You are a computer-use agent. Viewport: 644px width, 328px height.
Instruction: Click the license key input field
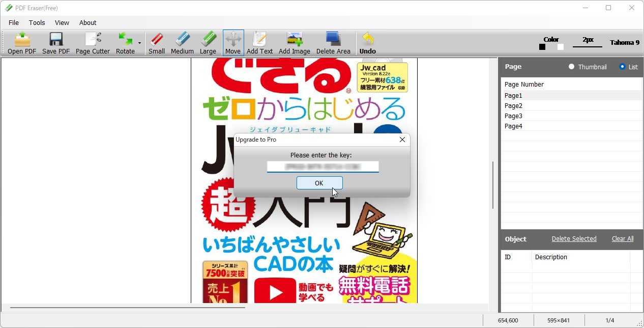click(x=323, y=167)
